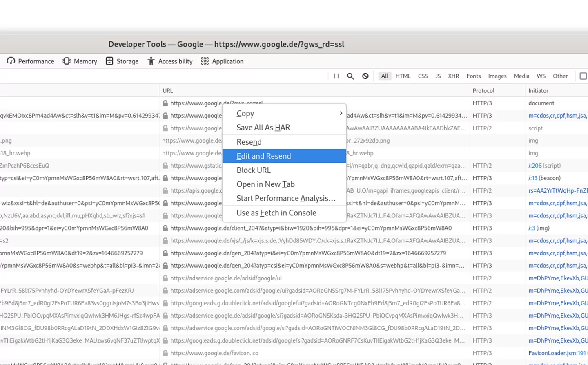Choose Edit and Resend menu entry
This screenshot has width=588, height=365.
pos(284,156)
